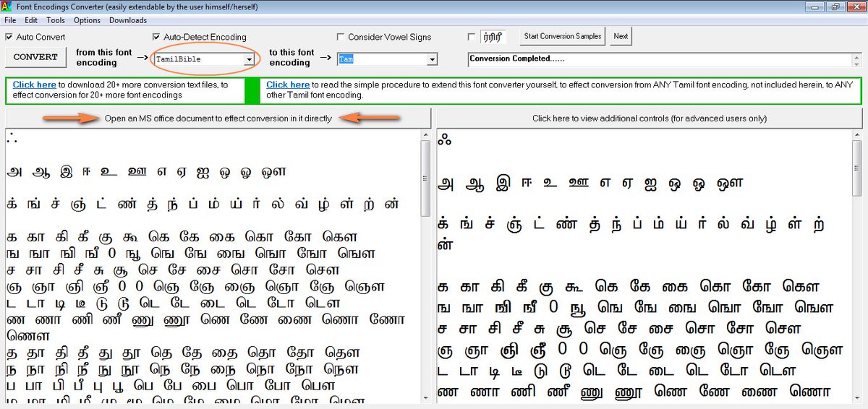Click the 'to this font encoding' label
Viewport: 868px width, 409px height.
pyautogui.click(x=292, y=58)
